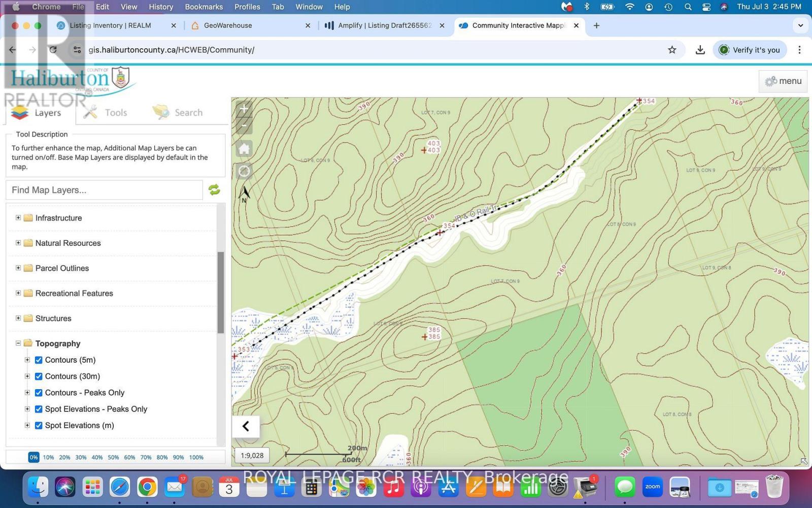Open the menu button top right
812x508 pixels.
coord(783,81)
